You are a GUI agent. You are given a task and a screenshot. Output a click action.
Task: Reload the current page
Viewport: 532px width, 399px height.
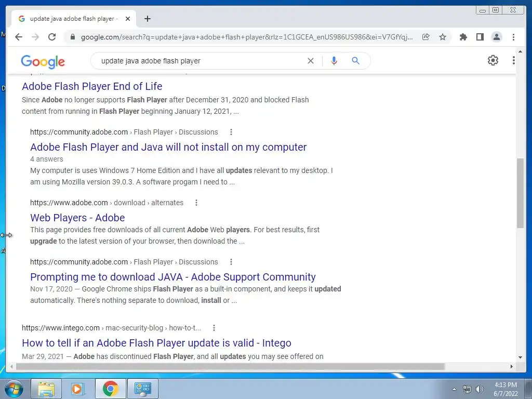coord(52,37)
